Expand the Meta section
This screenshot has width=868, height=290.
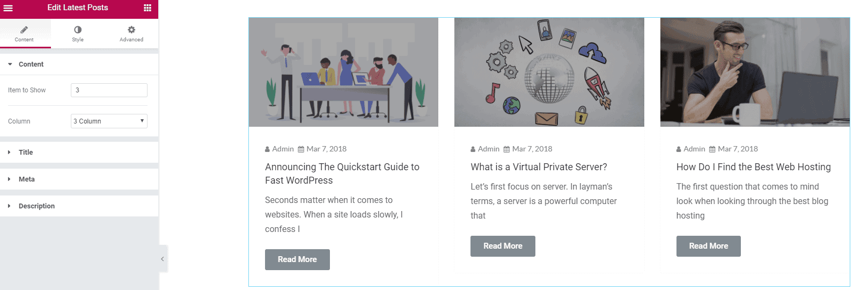click(x=27, y=179)
